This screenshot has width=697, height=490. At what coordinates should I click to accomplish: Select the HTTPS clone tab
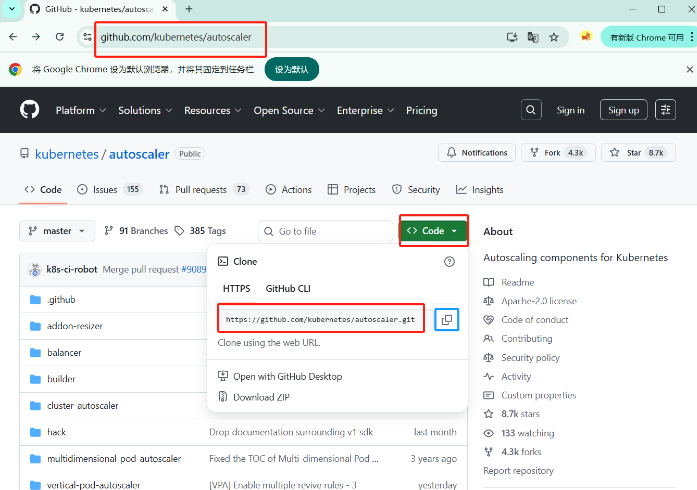236,289
